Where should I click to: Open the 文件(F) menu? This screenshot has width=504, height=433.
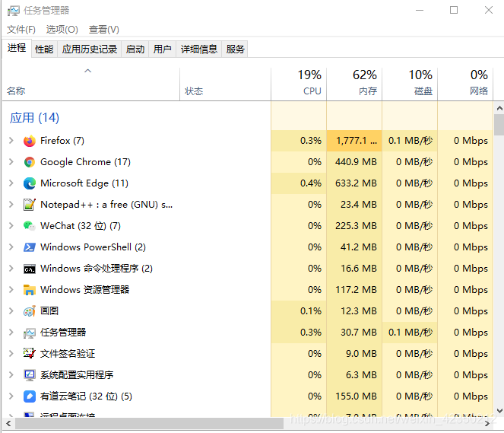point(21,30)
